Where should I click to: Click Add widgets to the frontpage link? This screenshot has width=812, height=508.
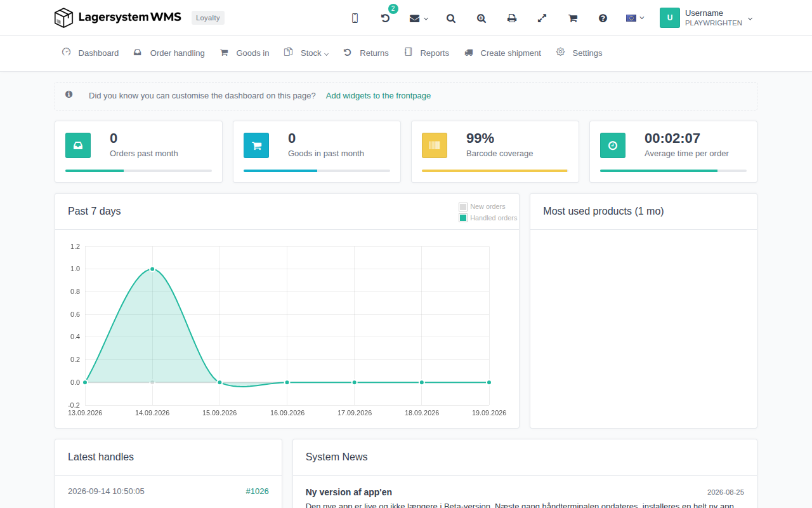point(378,96)
